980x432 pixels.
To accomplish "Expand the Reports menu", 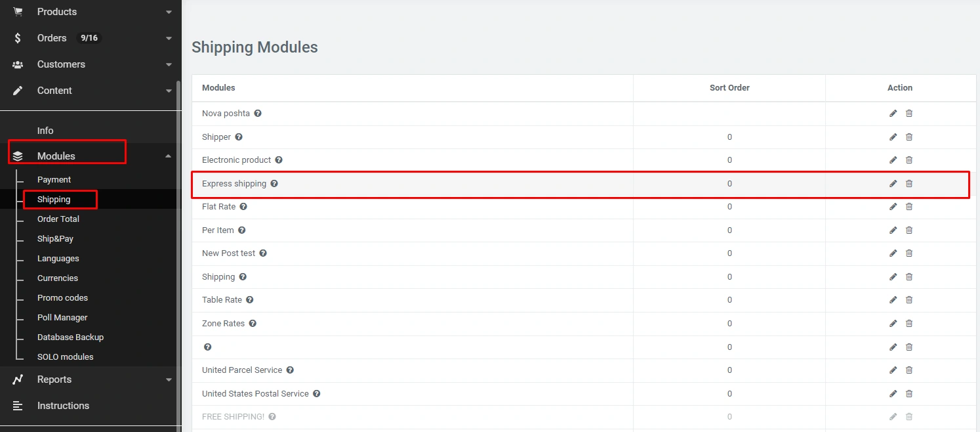I will 169,379.
